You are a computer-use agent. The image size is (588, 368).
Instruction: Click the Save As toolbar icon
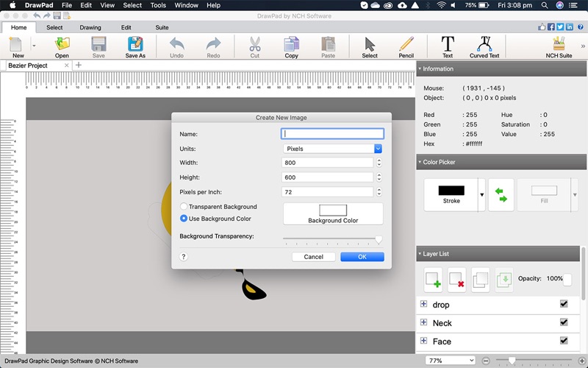click(135, 46)
